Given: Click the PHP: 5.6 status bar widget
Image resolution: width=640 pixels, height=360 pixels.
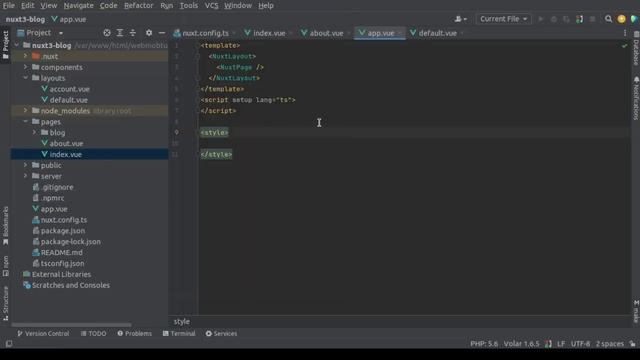Looking at the screenshot, I should click(x=484, y=344).
